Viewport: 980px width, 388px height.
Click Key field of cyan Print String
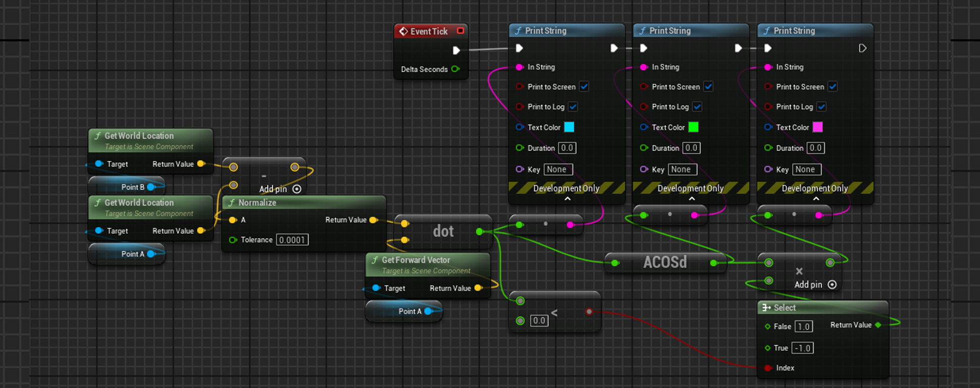click(558, 170)
